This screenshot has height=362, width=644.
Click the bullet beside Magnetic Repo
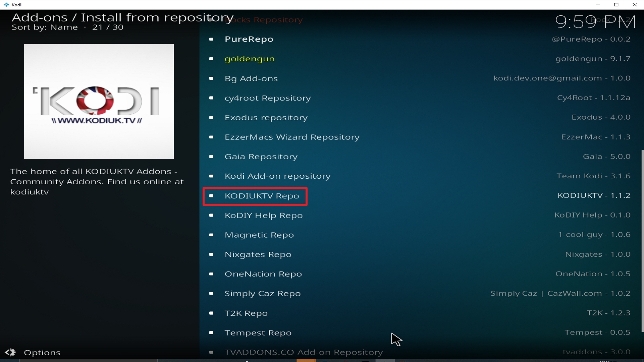point(211,235)
